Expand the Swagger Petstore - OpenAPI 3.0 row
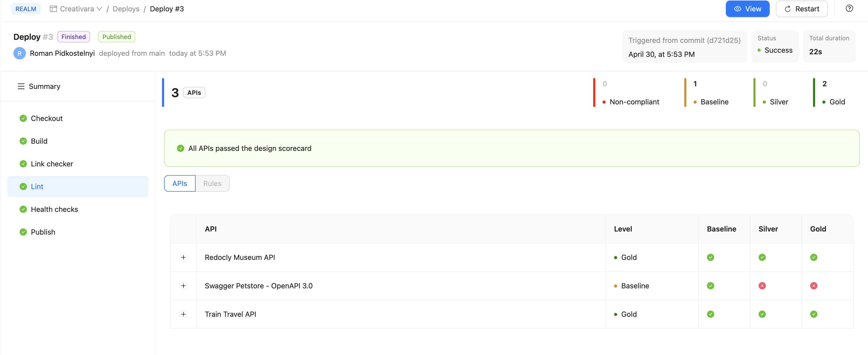The image size is (868, 355). (x=183, y=285)
